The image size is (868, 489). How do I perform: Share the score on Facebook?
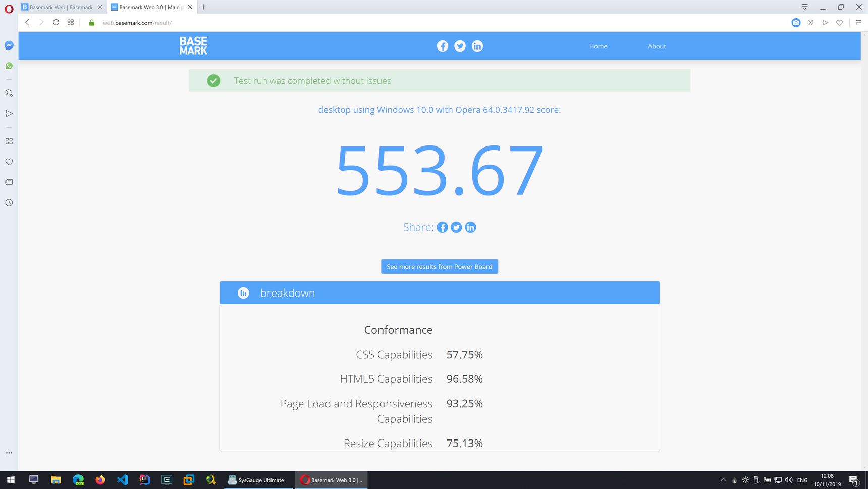pos(443,227)
